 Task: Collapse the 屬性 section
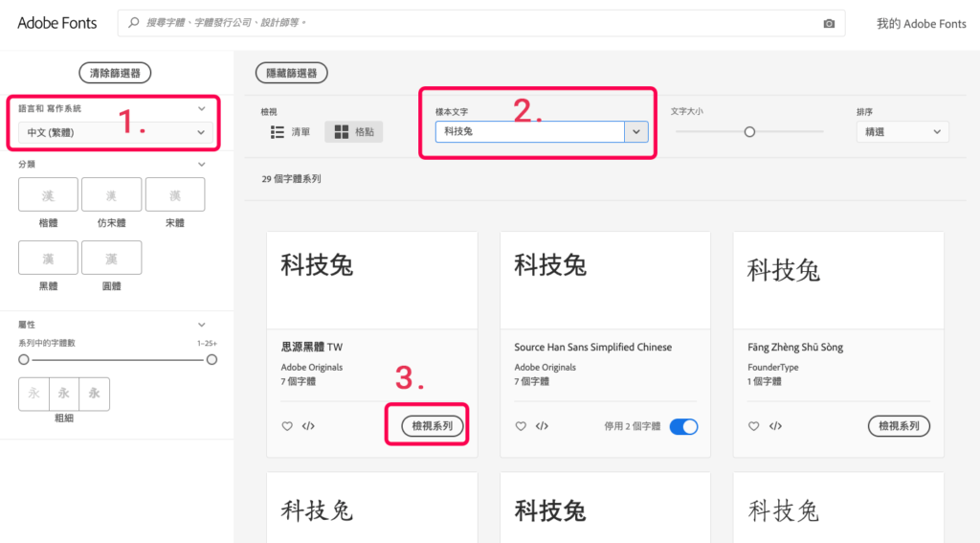[x=201, y=325]
